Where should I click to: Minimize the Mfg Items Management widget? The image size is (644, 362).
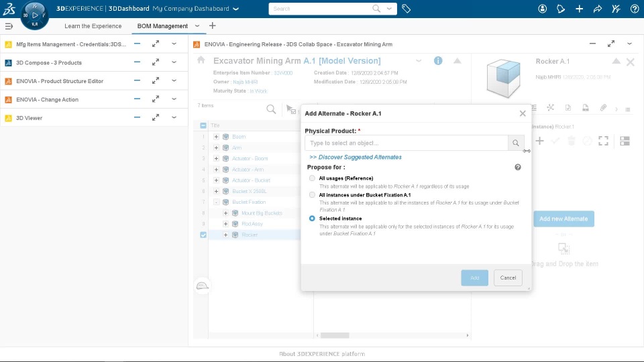tap(137, 44)
